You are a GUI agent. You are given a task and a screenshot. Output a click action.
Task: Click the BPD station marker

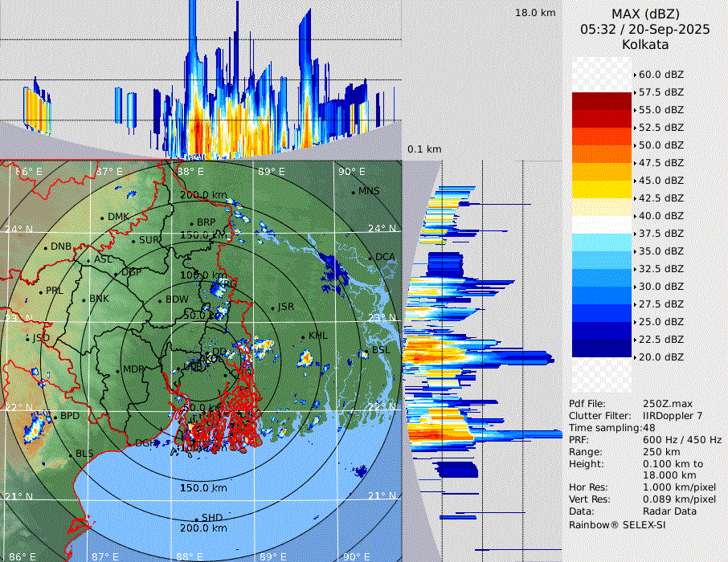(55, 417)
